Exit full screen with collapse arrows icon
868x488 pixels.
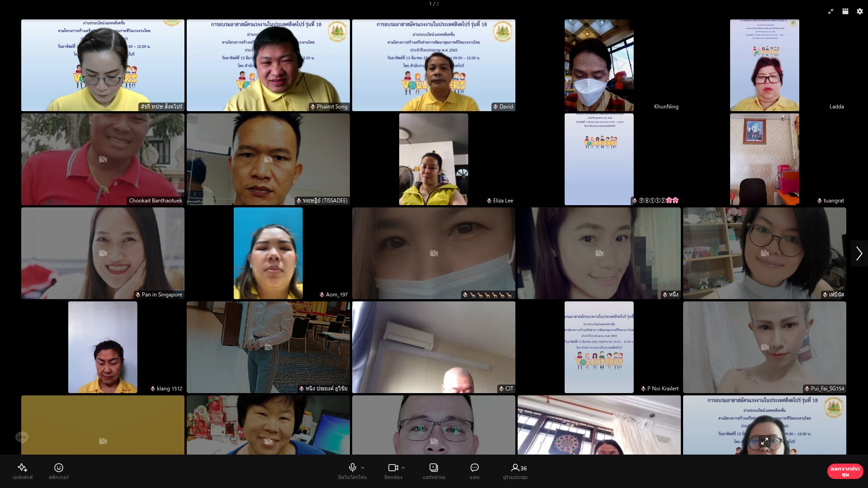coord(830,12)
